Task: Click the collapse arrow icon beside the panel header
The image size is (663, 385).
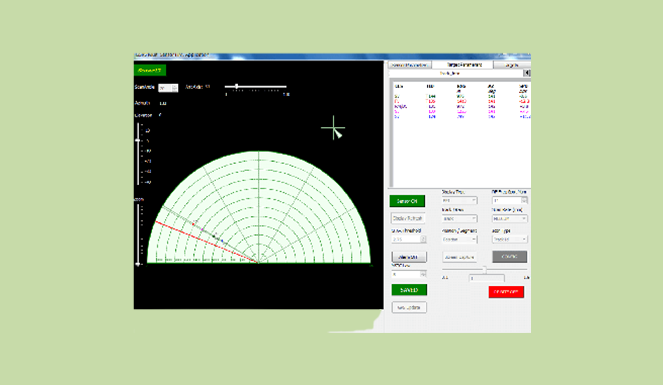Action: tap(527, 73)
